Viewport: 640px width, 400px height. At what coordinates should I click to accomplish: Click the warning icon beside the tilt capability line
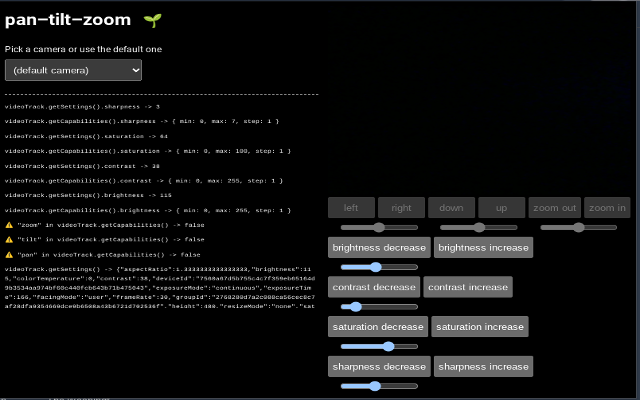click(9, 240)
